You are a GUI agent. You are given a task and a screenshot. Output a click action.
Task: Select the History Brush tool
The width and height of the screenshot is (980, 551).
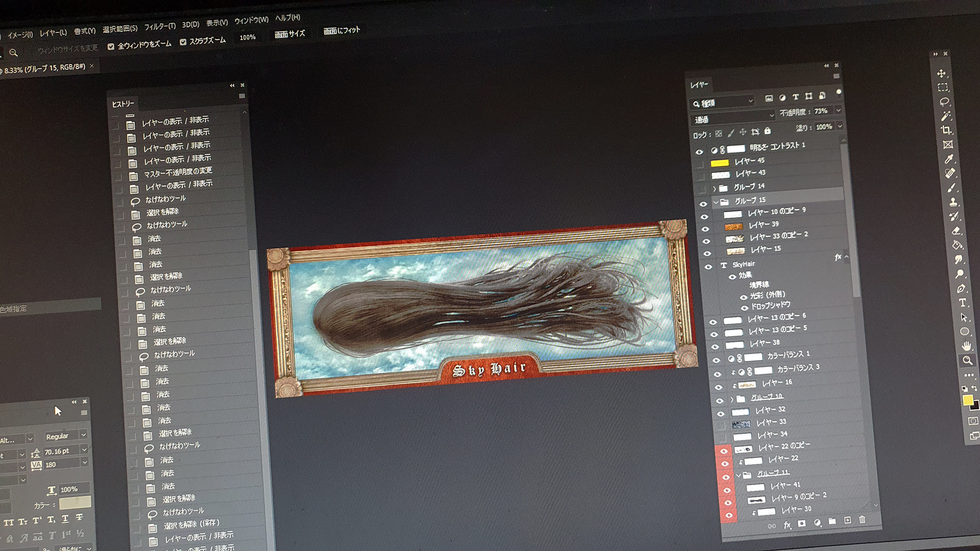point(955,216)
